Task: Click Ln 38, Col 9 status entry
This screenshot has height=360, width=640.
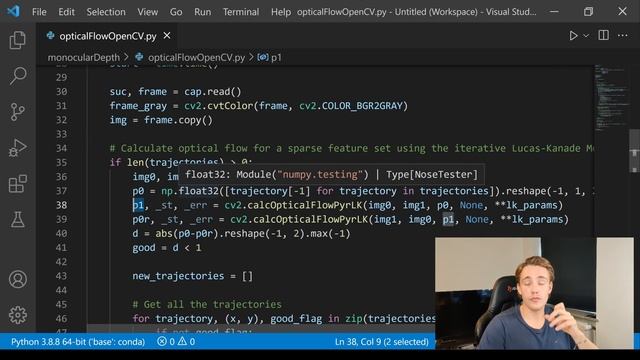Action: [382, 342]
